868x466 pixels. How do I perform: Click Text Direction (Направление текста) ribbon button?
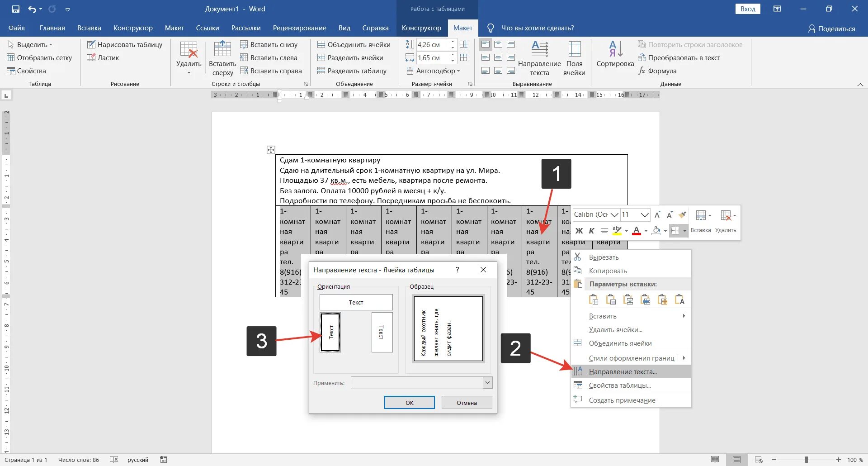(539, 59)
